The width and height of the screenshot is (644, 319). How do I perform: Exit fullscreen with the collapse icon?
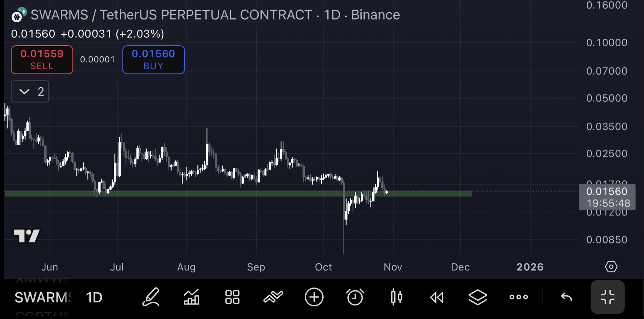608,297
